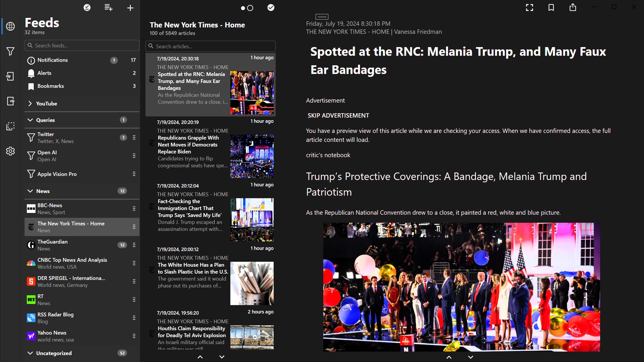Collapse the Queries section
Viewport: 644px width, 362px height.
[x=30, y=120]
